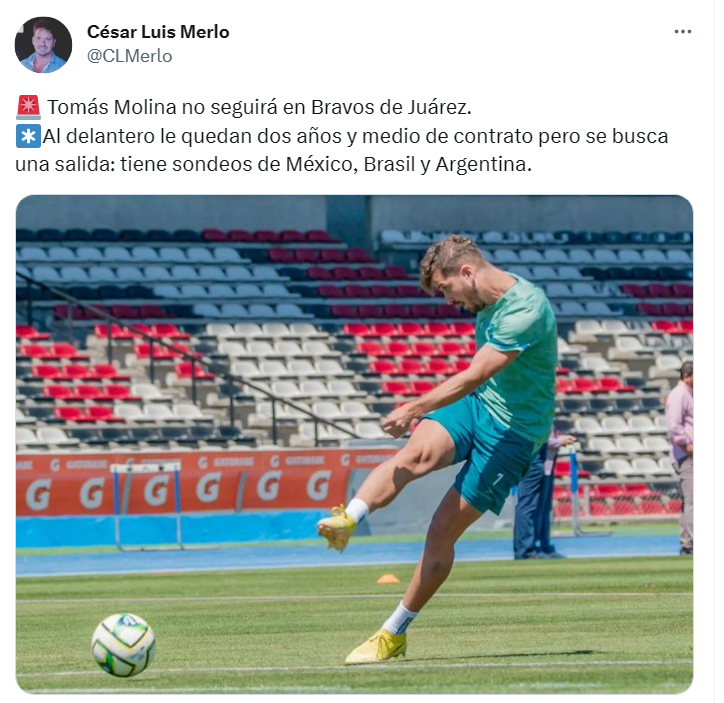Click the blue hurdle by the Gatorade banner
Screen dimensions: 724x703
[x=147, y=505]
